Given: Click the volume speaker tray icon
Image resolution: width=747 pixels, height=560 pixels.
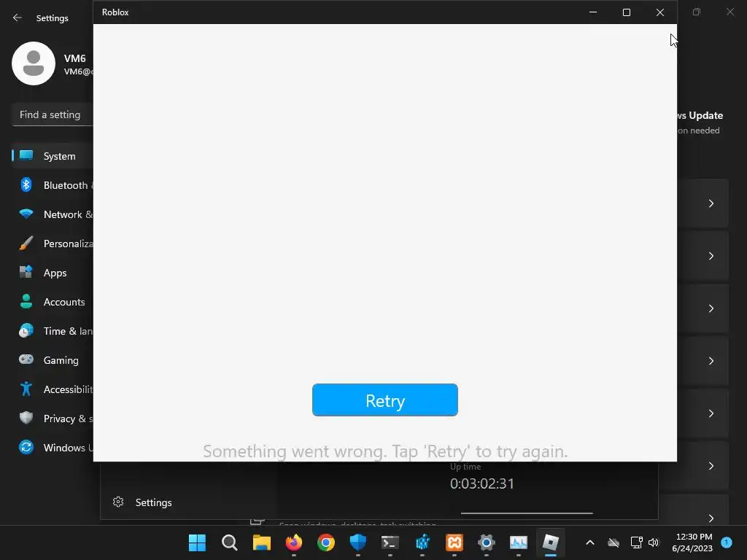Looking at the screenshot, I should coord(654,542).
